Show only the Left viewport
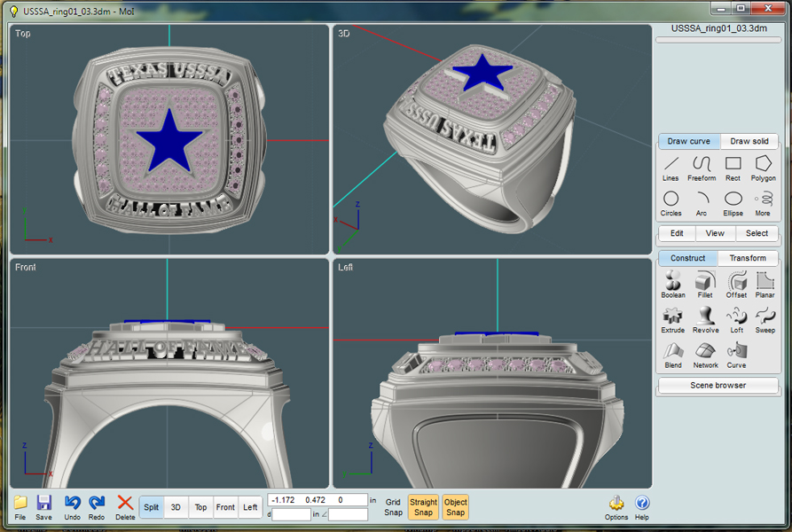The image size is (792, 532). [250, 507]
